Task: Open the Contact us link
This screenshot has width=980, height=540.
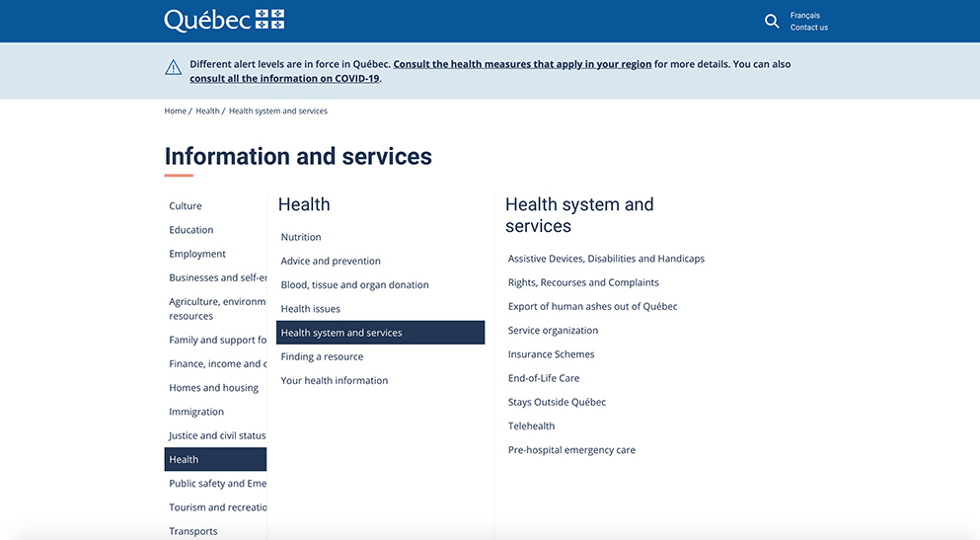Action: pyautogui.click(x=808, y=27)
